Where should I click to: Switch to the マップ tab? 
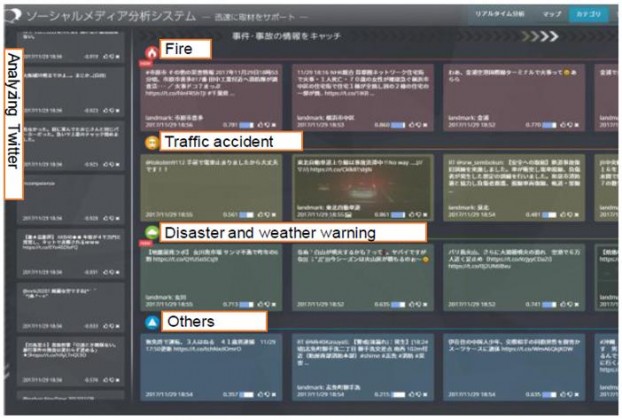[552, 14]
